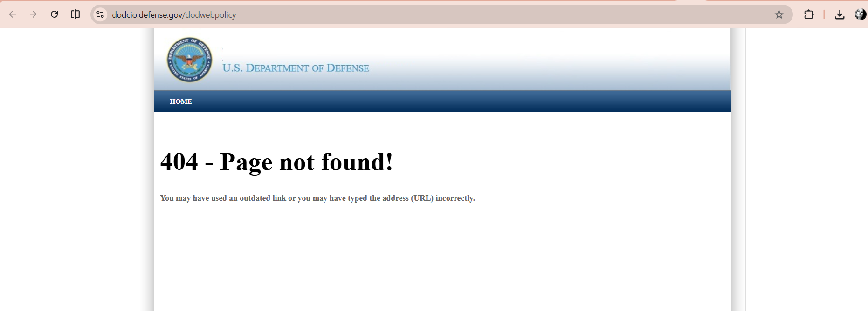868x311 pixels.
Task: Click the 'dodwebpolicy' path in the URL
Action: tap(211, 15)
